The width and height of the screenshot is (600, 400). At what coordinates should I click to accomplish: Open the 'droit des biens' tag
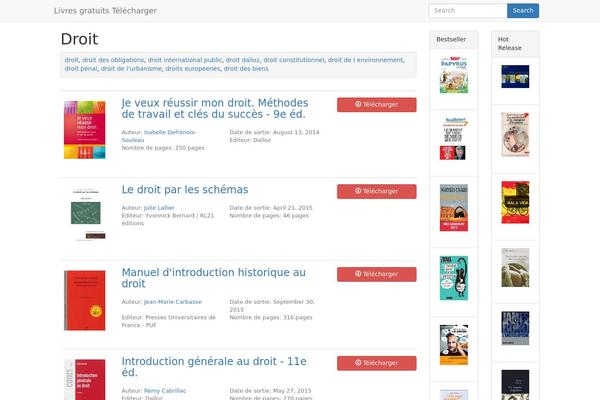(246, 69)
